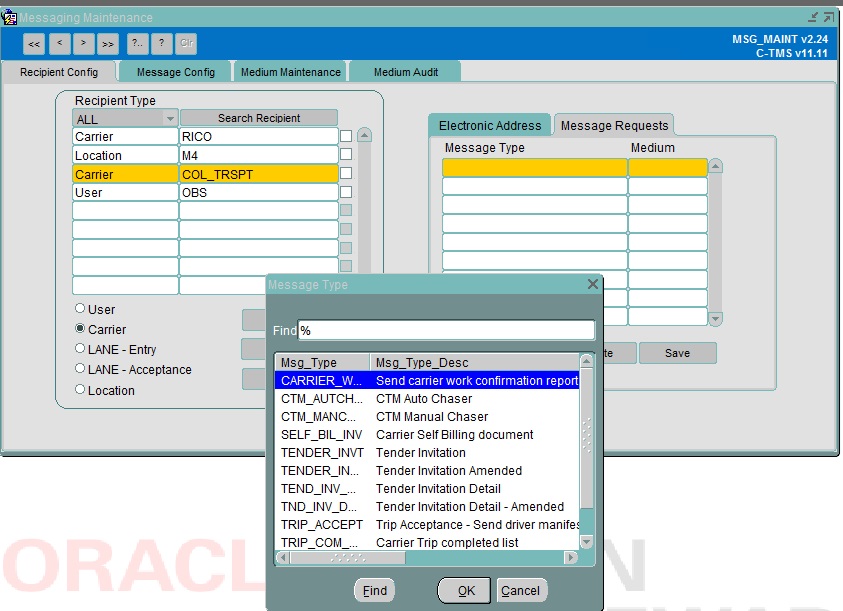Go to first record with << button

[34, 44]
